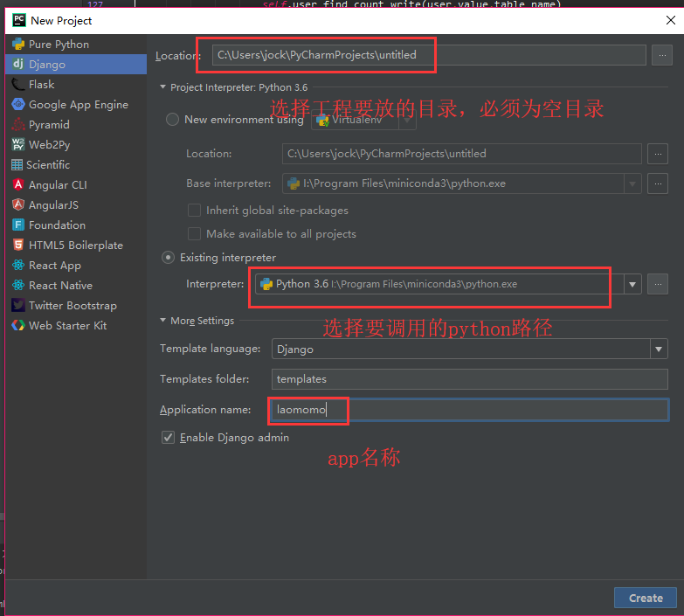Viewport: 684px width, 616px height.
Task: Click the Pyramid project icon
Action: tap(17, 124)
